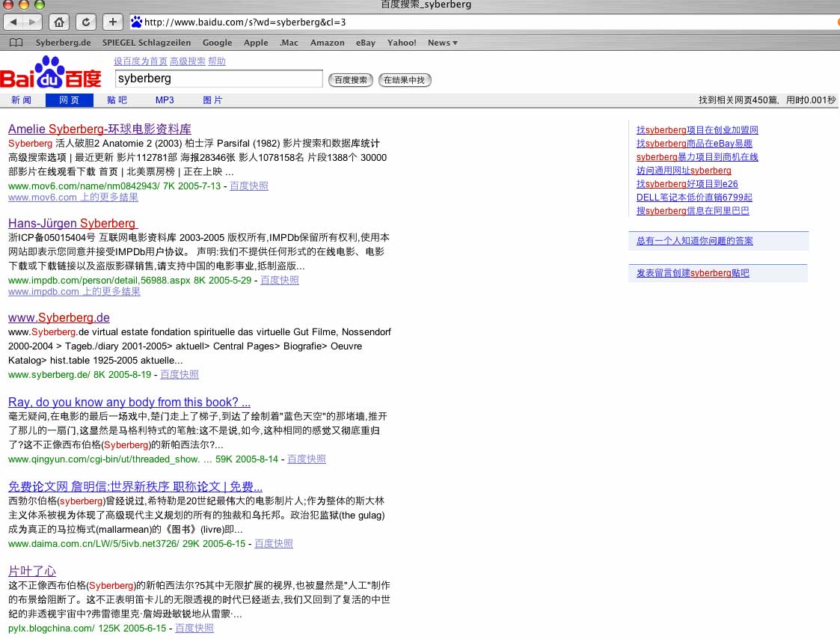Click the browser back arrow button
The width and height of the screenshot is (840, 639).
pos(15,22)
